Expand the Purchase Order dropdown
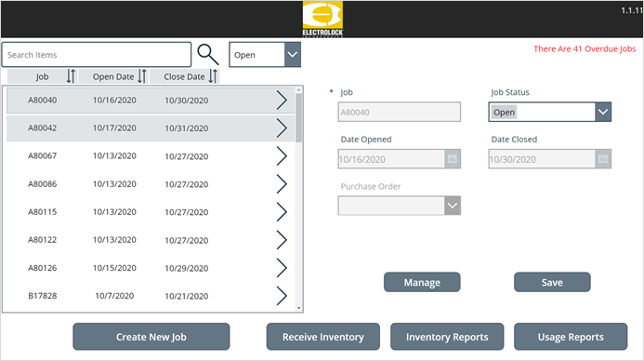 click(x=453, y=206)
